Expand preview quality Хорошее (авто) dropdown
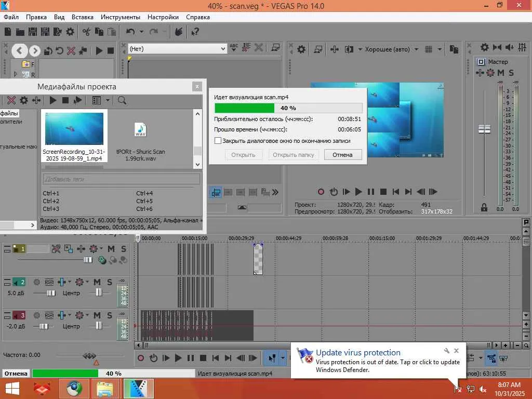Image resolution: width=532 pixels, height=399 pixels. (x=416, y=49)
